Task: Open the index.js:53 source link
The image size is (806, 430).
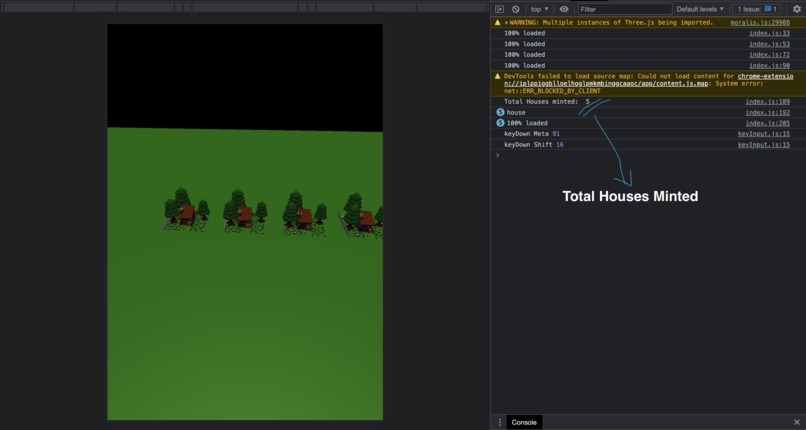Action: pos(769,44)
